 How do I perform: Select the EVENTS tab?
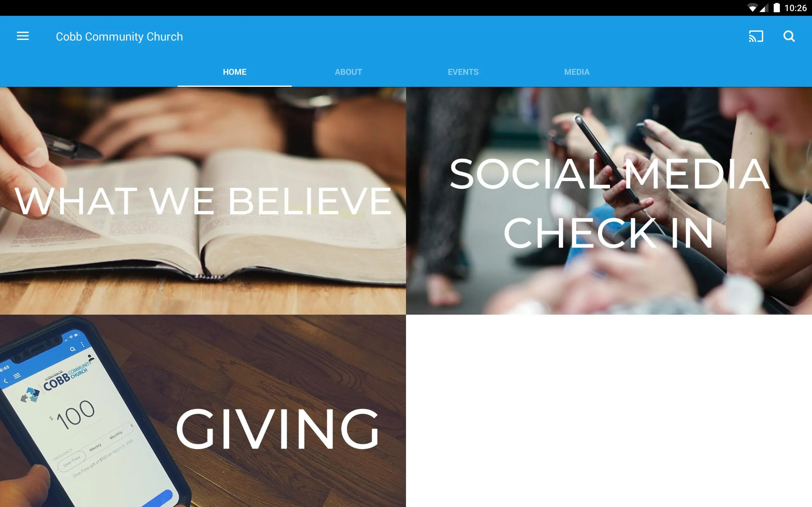click(463, 71)
